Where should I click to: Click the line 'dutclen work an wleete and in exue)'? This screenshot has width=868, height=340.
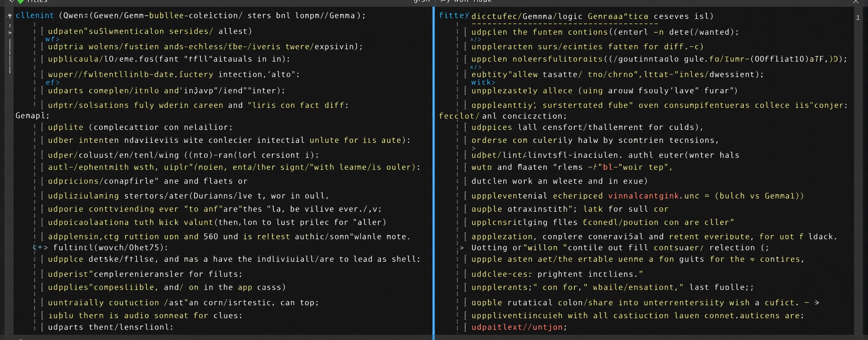pyautogui.click(x=559, y=181)
